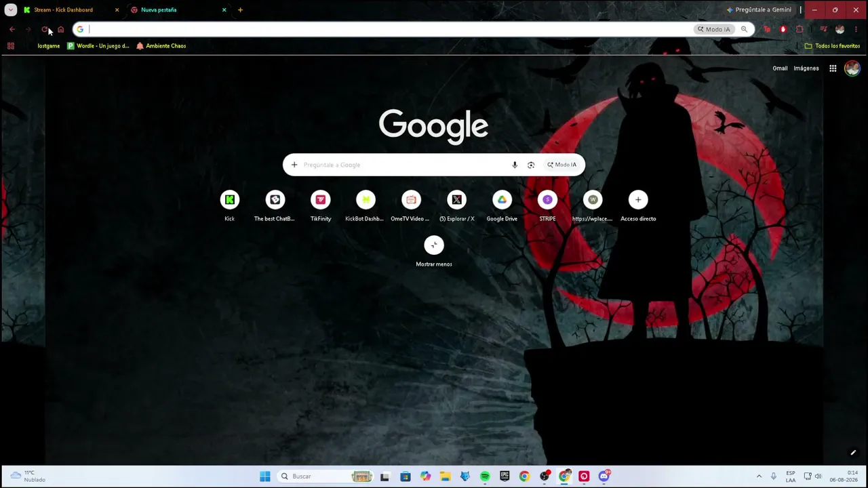This screenshot has height=488, width=868.
Task: Open the media control toolbar icon
Action: pyautogui.click(x=823, y=29)
